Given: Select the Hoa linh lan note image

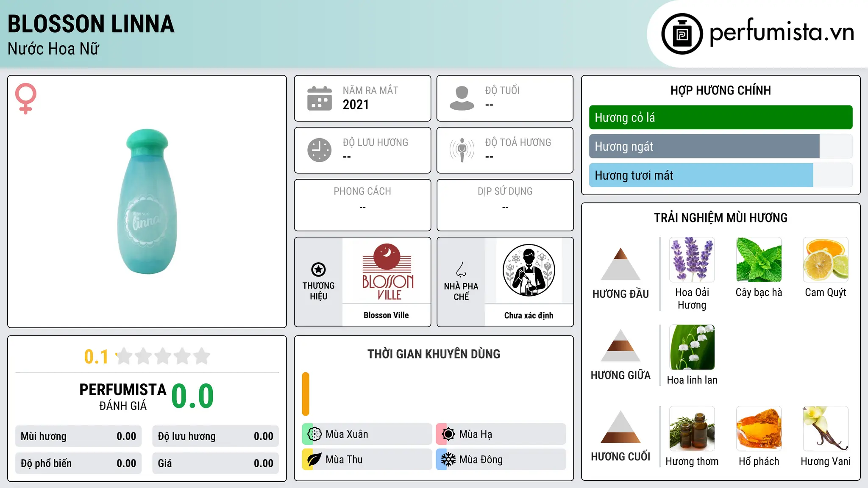Looking at the screenshot, I should (692, 347).
